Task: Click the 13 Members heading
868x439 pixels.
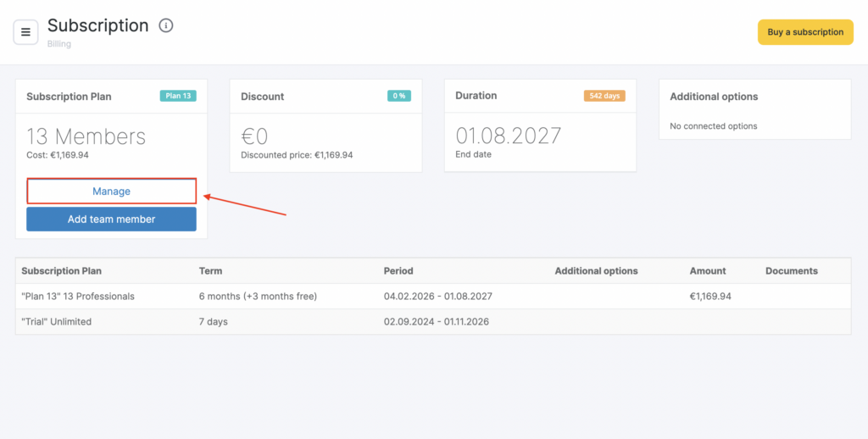Action: point(86,136)
